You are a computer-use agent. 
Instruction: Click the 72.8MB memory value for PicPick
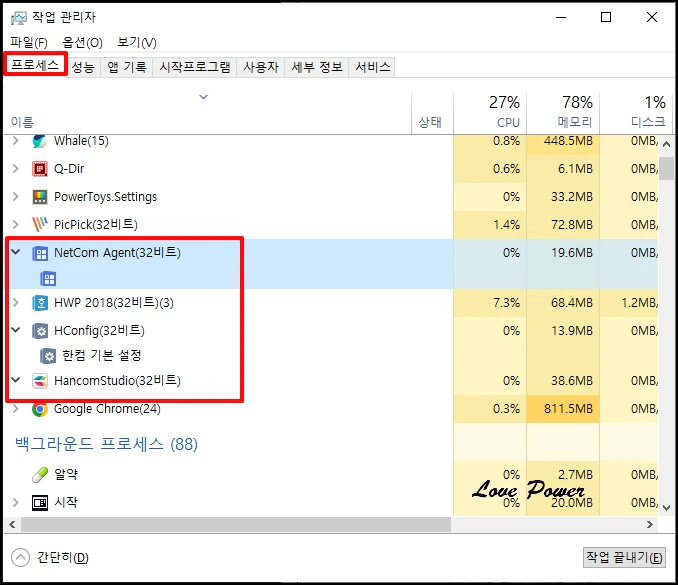click(572, 225)
